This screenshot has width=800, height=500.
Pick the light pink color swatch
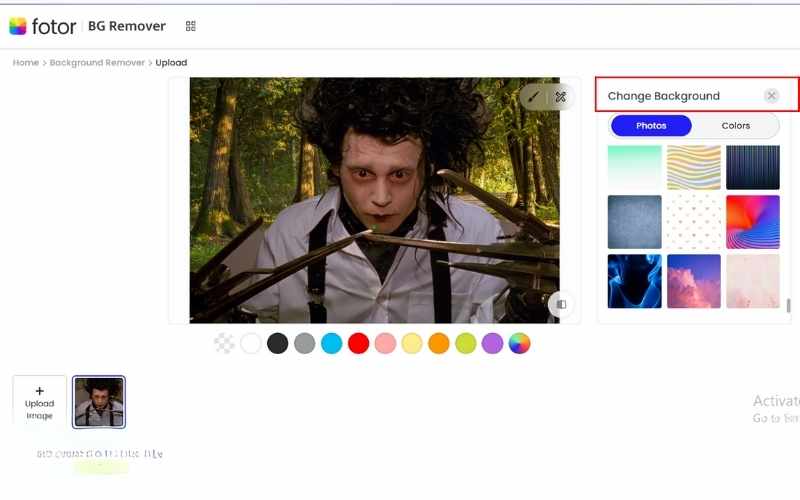point(385,343)
